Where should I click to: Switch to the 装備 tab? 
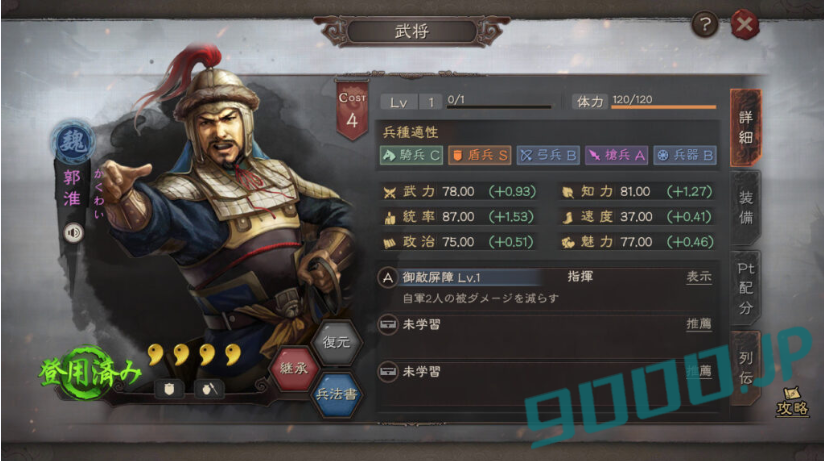click(x=746, y=208)
